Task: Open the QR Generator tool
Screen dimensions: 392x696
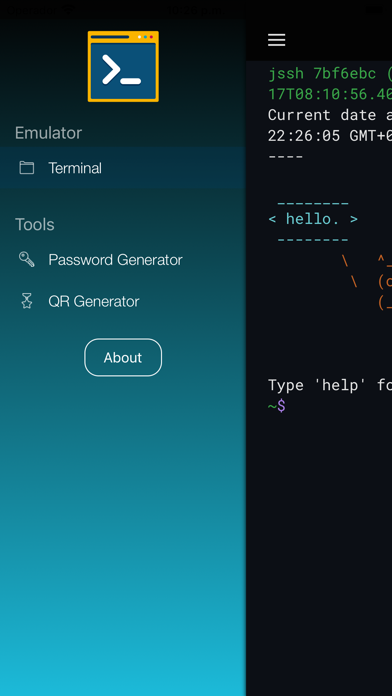Action: 123,301
